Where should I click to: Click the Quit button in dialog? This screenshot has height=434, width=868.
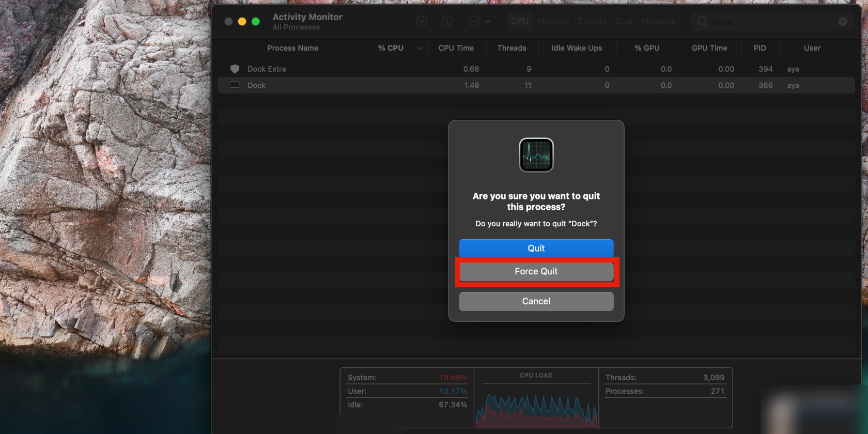tap(536, 248)
